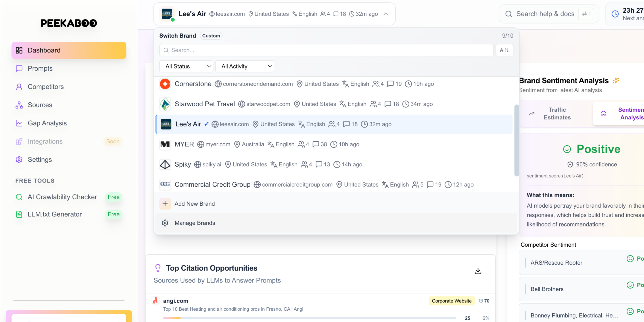Open the AI Crawlability Checker tool
Viewport: 644px width, 322px height.
pos(69,197)
